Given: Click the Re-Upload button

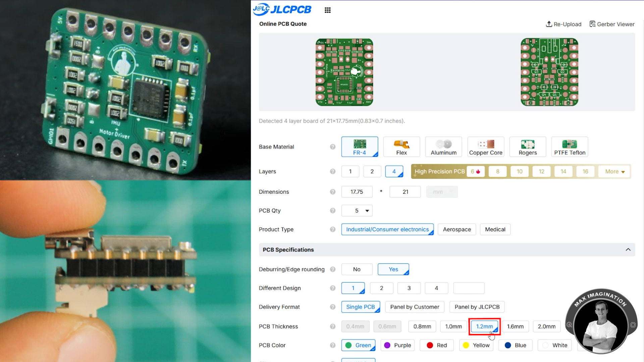Looking at the screenshot, I should [563, 24].
